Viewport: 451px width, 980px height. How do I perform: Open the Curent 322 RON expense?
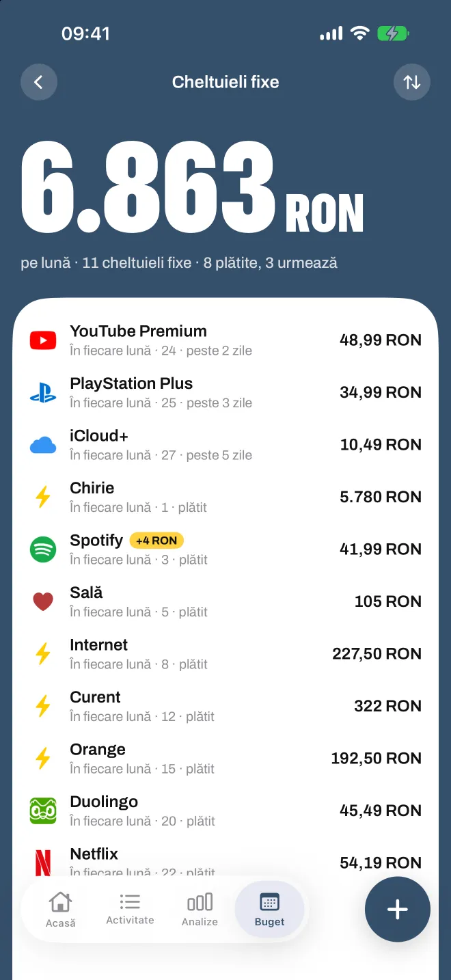[x=225, y=706]
